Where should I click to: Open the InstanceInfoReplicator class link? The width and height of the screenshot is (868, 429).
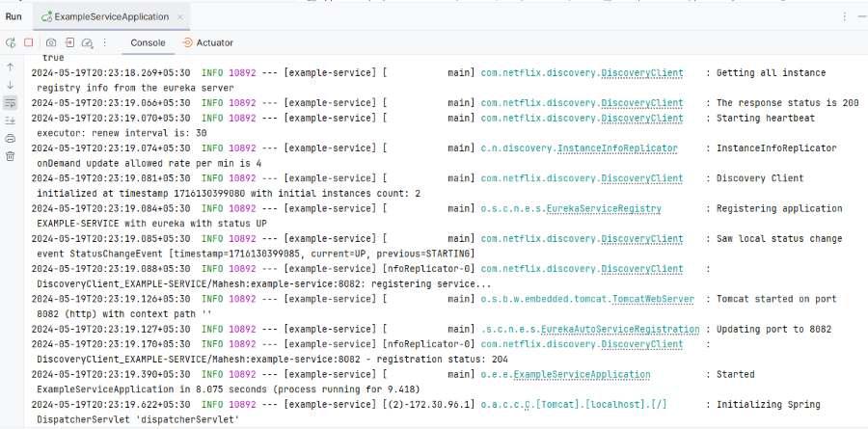pyautogui.click(x=617, y=147)
